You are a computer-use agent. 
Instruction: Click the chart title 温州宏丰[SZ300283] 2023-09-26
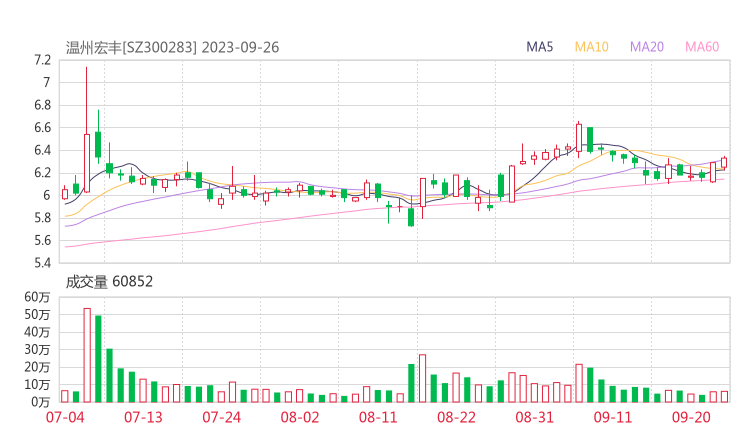click(x=172, y=47)
